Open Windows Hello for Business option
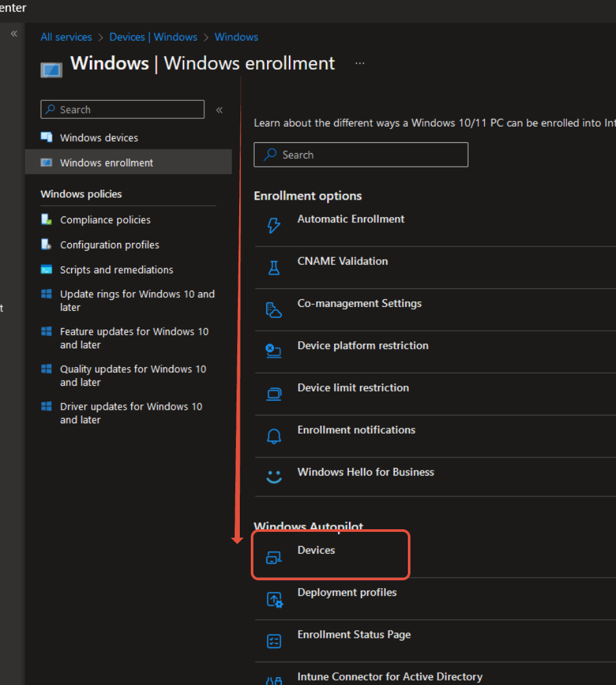Viewport: 616px width, 685px height. pyautogui.click(x=366, y=472)
